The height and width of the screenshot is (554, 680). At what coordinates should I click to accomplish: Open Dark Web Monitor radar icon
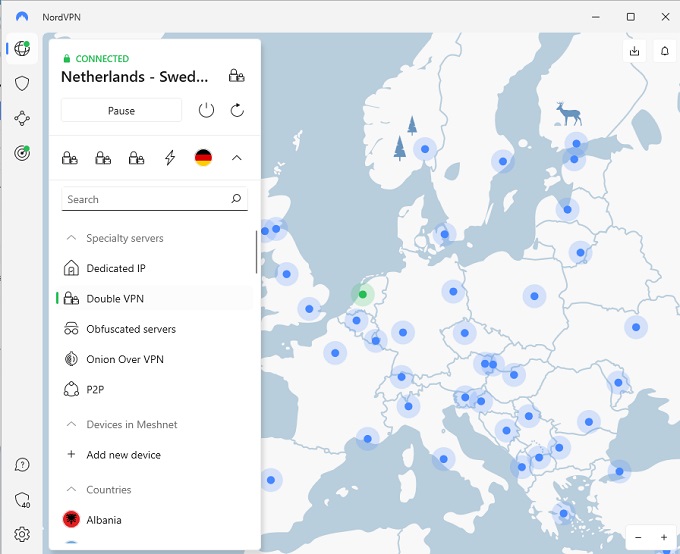[x=22, y=153]
